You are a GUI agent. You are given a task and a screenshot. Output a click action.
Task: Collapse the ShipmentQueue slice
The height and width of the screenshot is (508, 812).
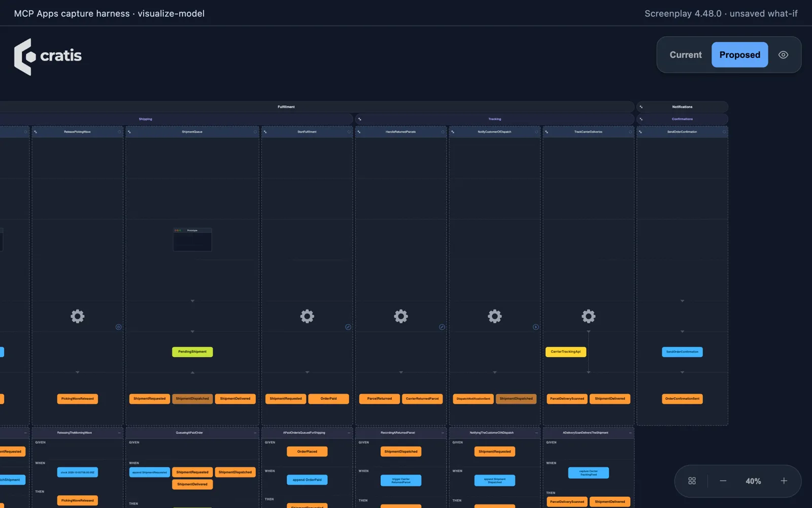[129, 132]
